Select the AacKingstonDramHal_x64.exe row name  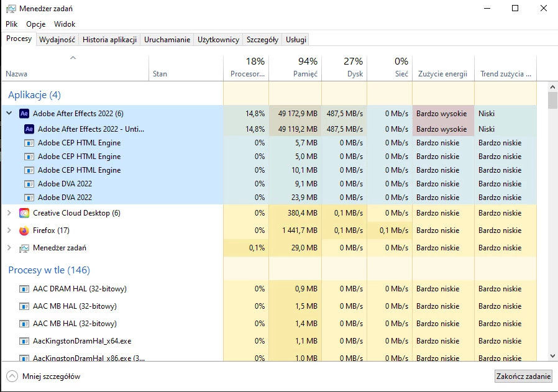click(x=82, y=341)
